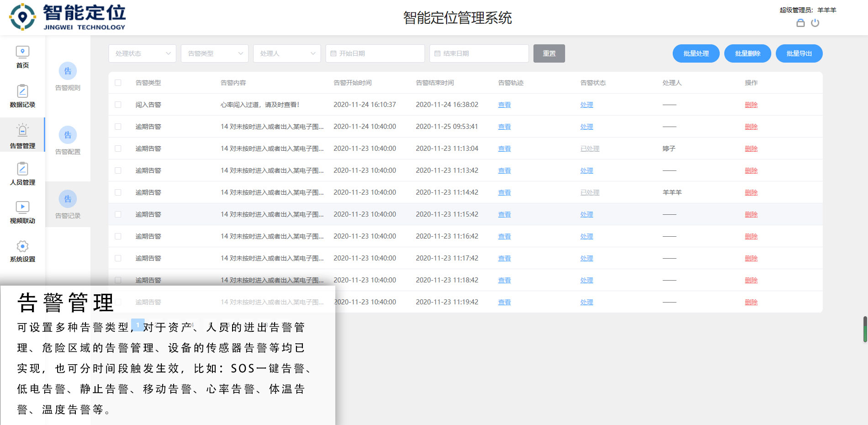The image size is (868, 425).
Task: Click 已处理 in the 婷子 row
Action: pyautogui.click(x=590, y=149)
